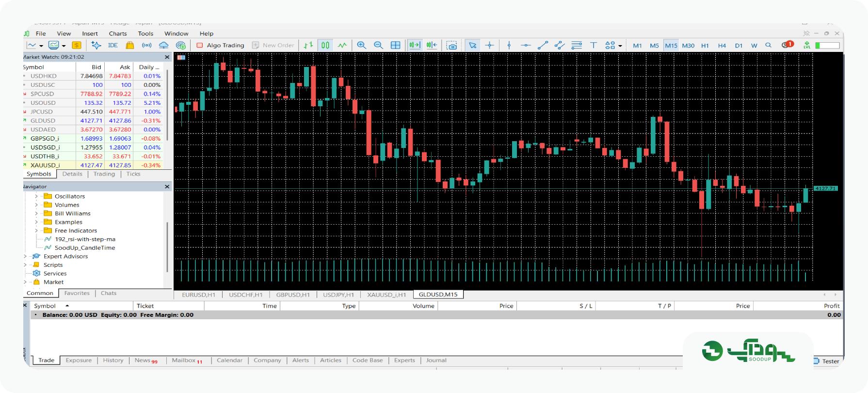Open the Charts menu
Viewport: 868px width, 393px height.
[118, 33]
